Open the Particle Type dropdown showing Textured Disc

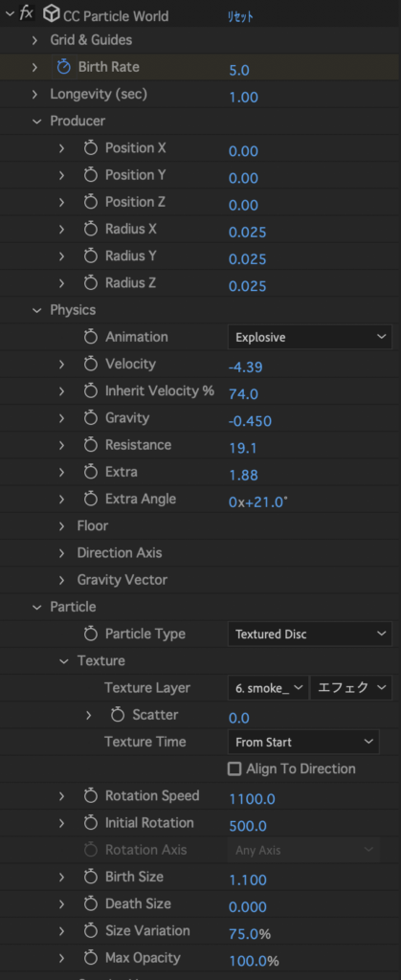310,635
